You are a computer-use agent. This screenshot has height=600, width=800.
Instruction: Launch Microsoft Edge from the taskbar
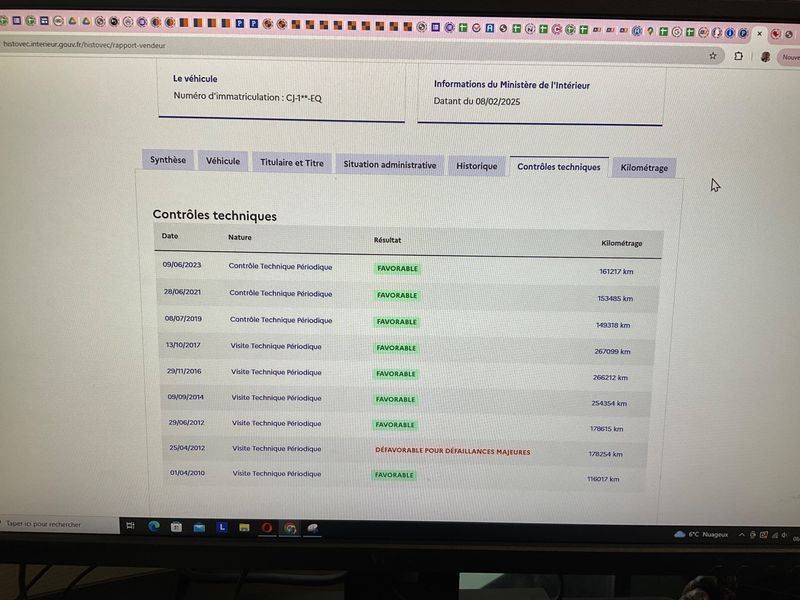(x=154, y=526)
